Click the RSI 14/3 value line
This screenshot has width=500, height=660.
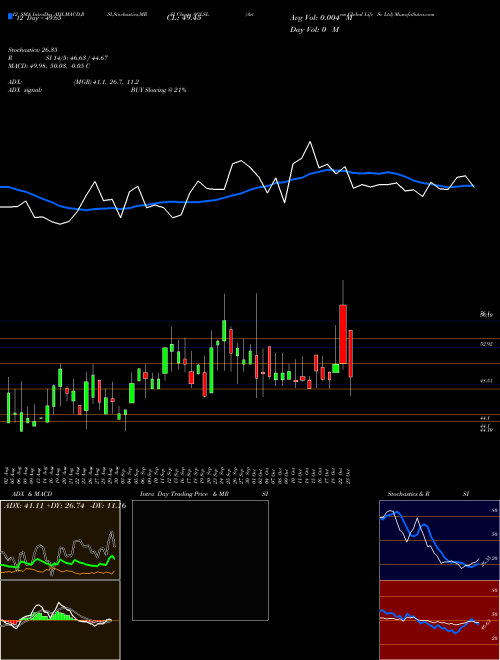[x=58, y=58]
